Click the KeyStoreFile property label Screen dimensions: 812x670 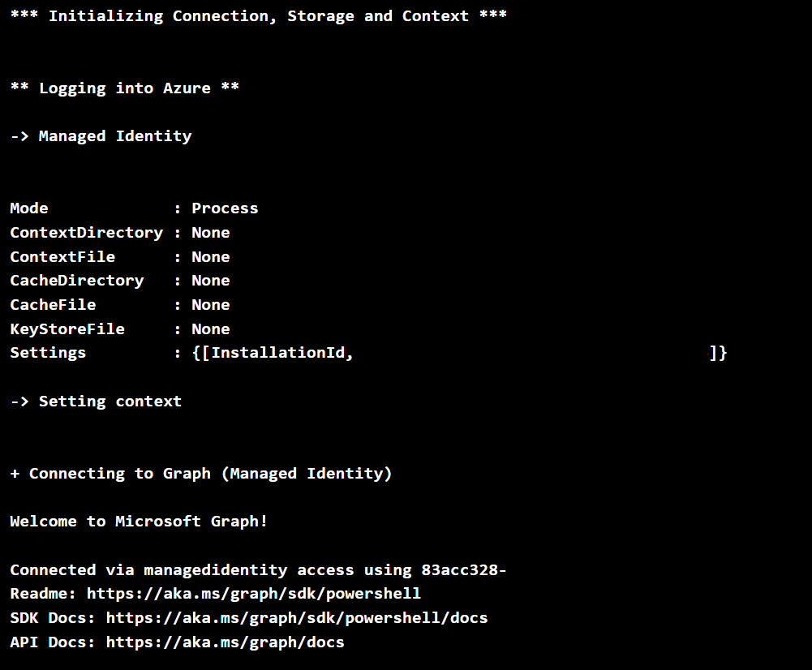point(67,329)
